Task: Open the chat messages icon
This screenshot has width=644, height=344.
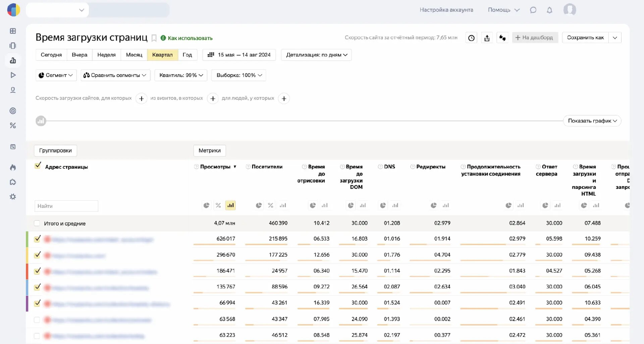Action: coord(533,10)
